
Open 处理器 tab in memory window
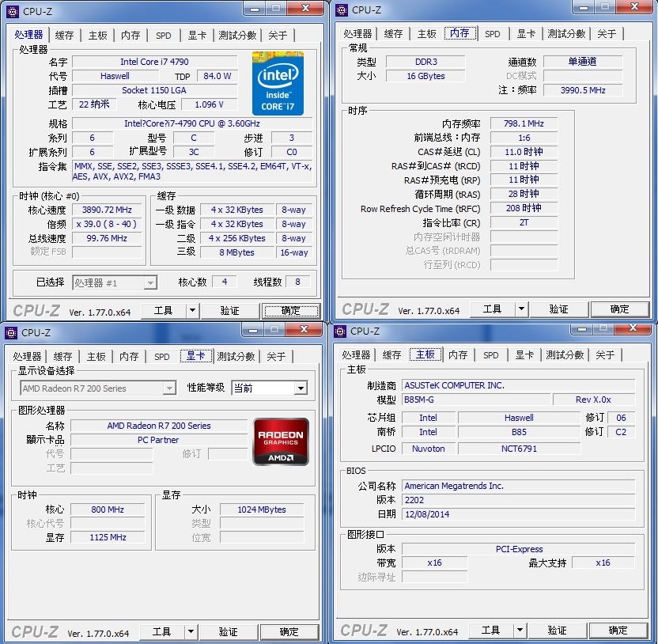357,33
